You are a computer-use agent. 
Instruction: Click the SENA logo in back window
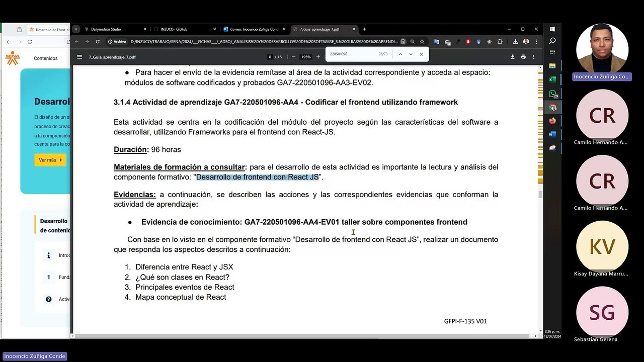(x=13, y=58)
